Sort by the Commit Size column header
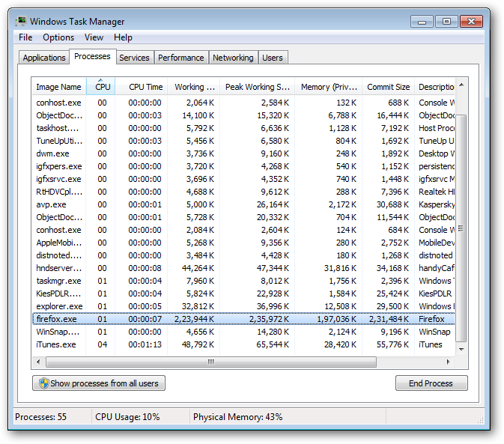The image size is (504, 444). (x=388, y=87)
